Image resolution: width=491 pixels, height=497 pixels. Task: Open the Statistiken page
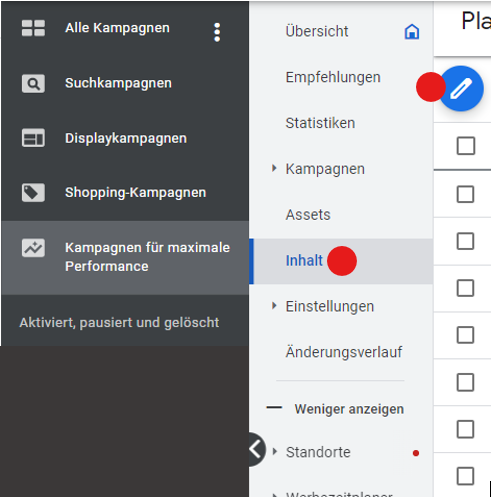[x=320, y=123]
